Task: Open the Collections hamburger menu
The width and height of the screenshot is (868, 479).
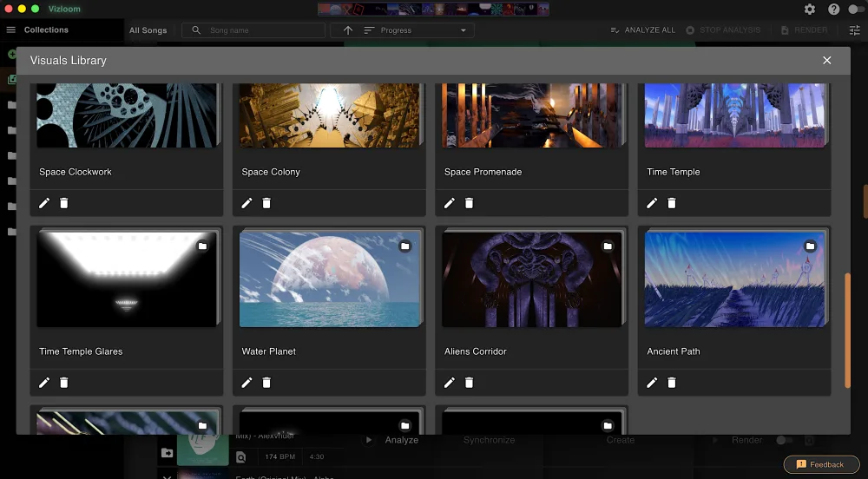Action: click(x=11, y=30)
